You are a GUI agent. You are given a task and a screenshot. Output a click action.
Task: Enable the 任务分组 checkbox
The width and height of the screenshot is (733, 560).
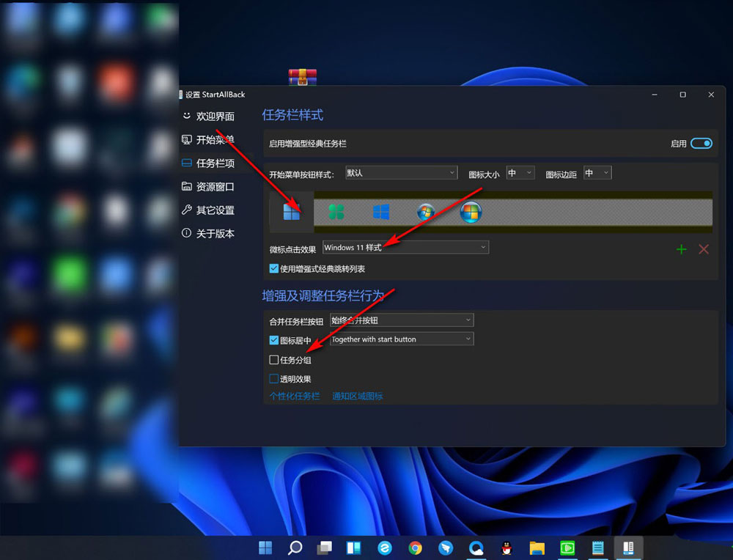274,360
